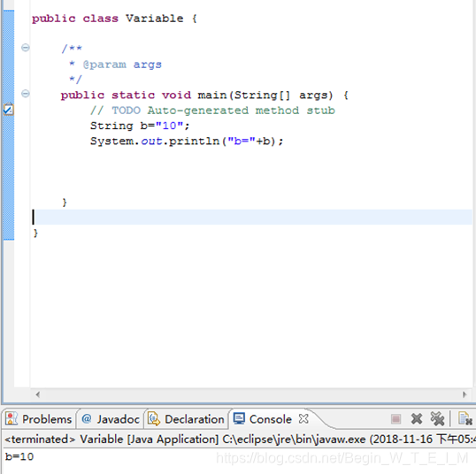The height and width of the screenshot is (474, 476).
Task: Click the System.out.println statement
Action: pos(187,141)
